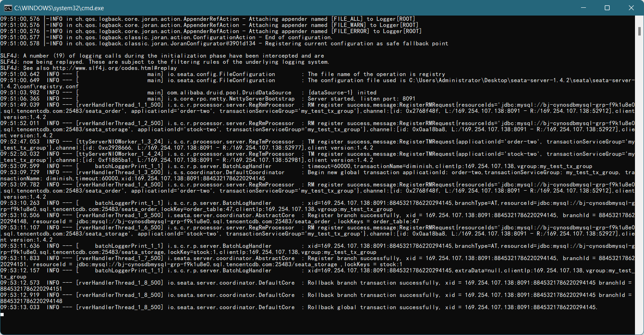Click the [FILE_ALL] appender name
Image resolution: width=644 pixels, height=335 pixels.
pyautogui.click(x=347, y=19)
